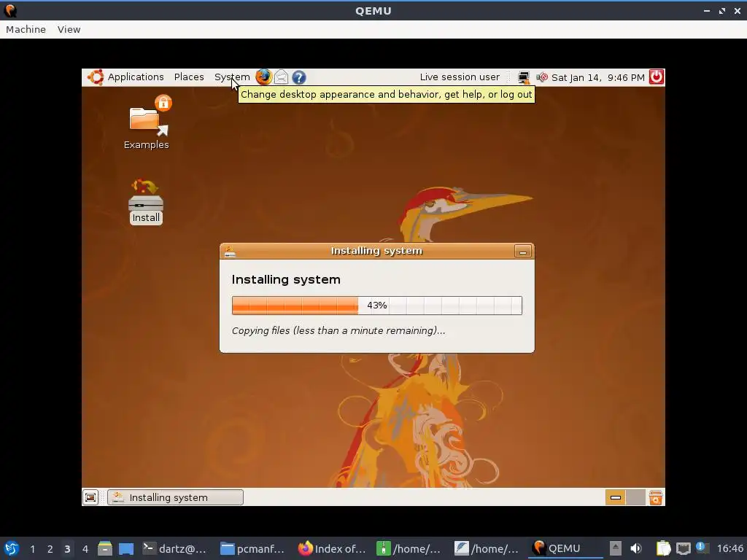This screenshot has width=747, height=560.
Task: Click the muted volume icon in guest panel
Action: point(542,77)
